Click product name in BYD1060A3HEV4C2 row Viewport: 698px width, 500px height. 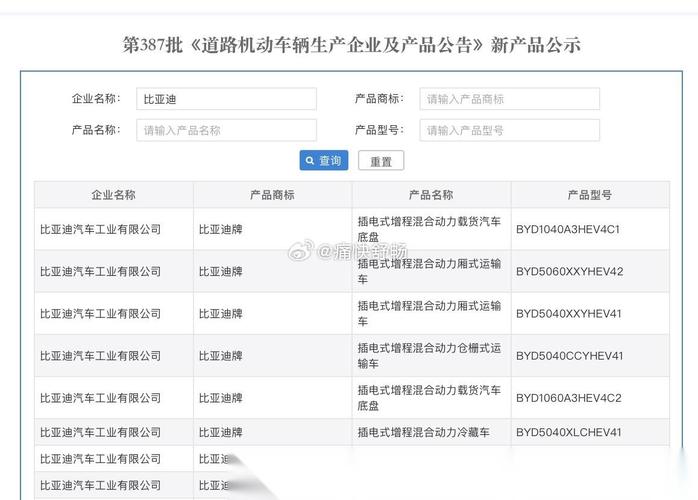click(x=429, y=398)
